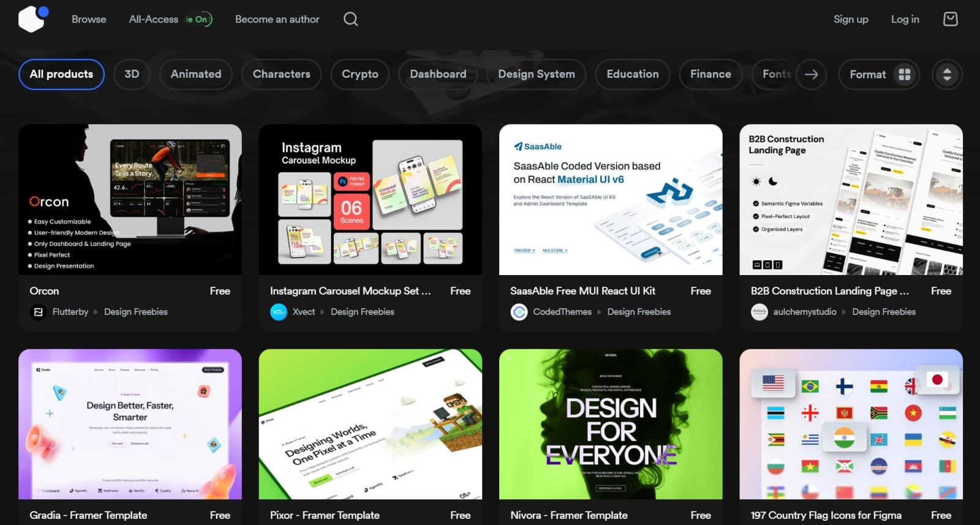Filter by the Design System category
The height and width of the screenshot is (525, 980).
coord(536,74)
